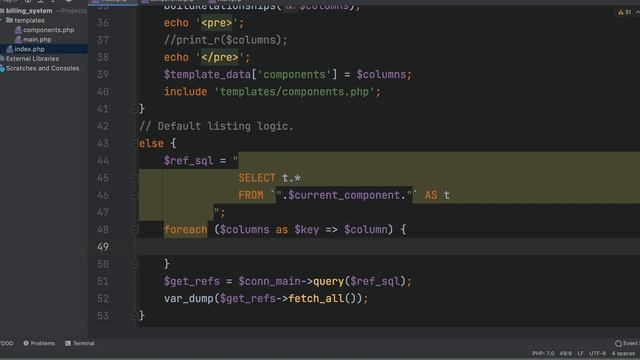Click the commented //print_r($columns); line
640x360 pixels.
[x=226, y=40]
